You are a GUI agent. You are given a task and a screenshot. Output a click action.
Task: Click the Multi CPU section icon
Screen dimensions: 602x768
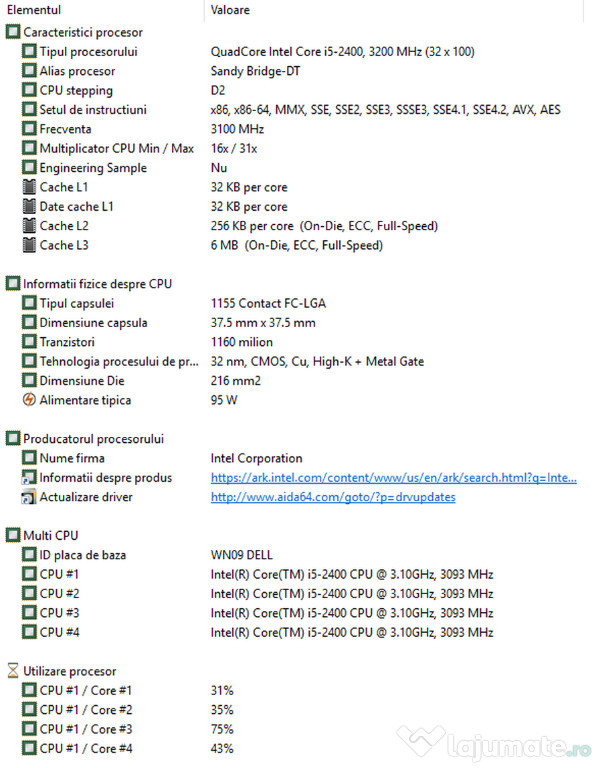pos(13,535)
